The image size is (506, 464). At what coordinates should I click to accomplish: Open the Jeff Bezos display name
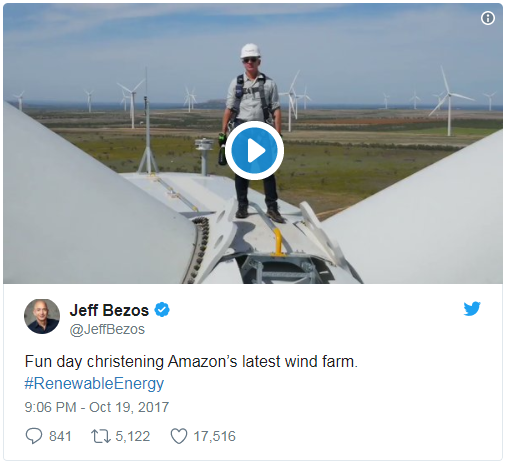pos(109,310)
